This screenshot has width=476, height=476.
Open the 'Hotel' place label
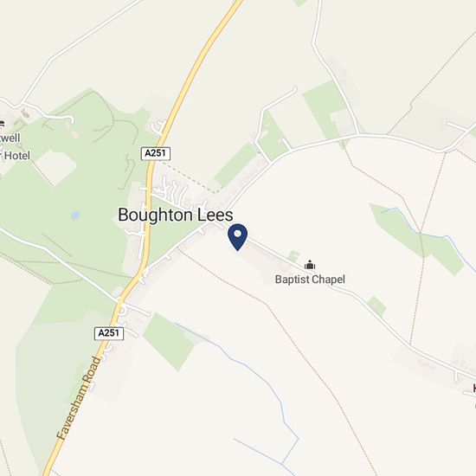(16, 156)
